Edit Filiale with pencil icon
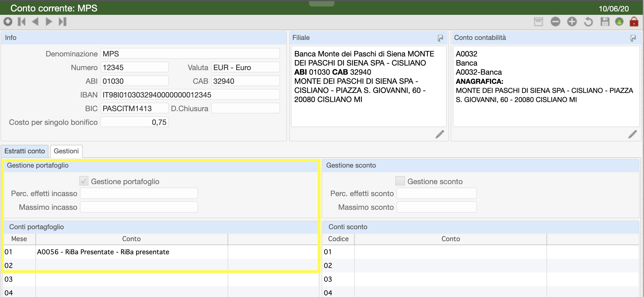The image size is (644, 297). 440,134
